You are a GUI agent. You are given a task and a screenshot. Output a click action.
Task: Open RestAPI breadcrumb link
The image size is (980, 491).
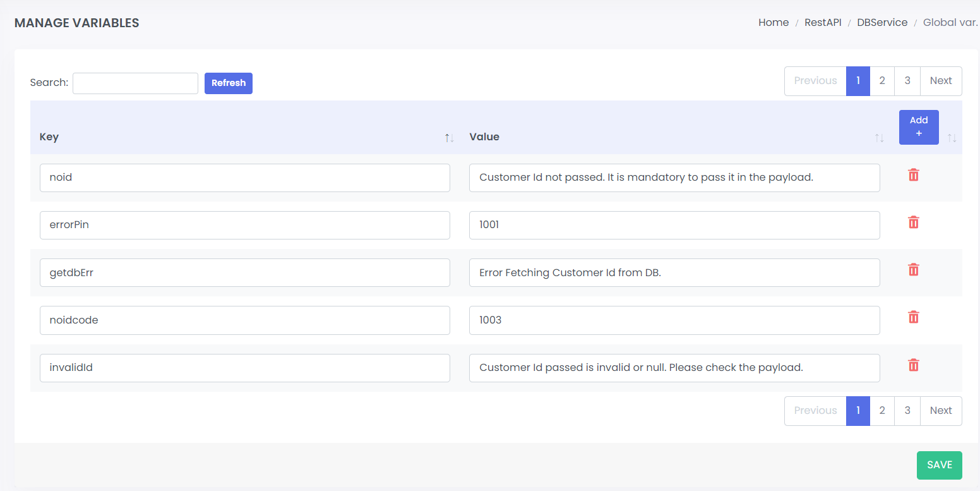click(823, 23)
